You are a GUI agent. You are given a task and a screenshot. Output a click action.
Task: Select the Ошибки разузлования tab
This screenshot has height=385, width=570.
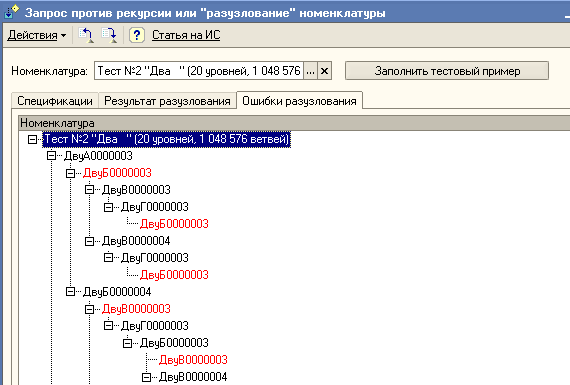[299, 100]
